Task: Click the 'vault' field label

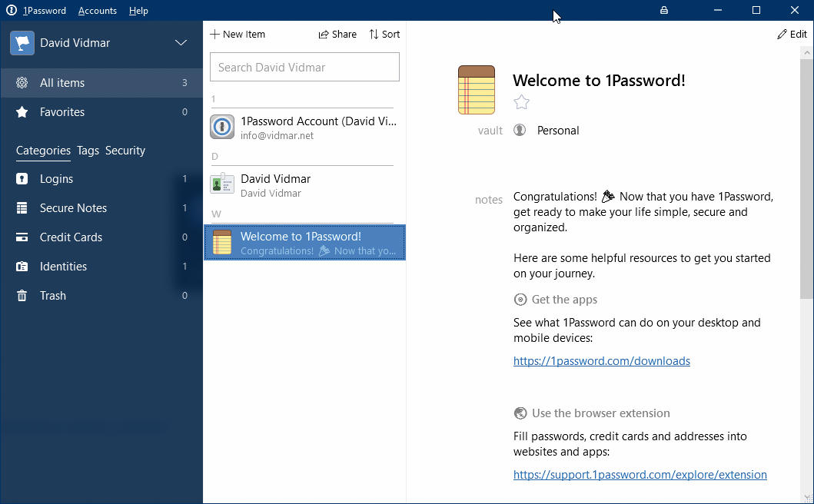Action: pyautogui.click(x=490, y=131)
